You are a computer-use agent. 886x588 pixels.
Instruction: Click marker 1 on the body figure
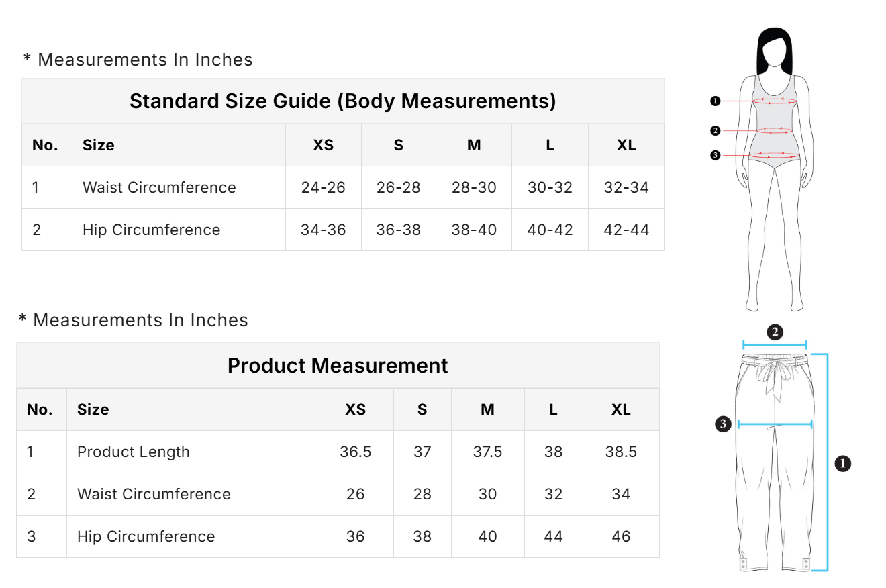click(715, 101)
